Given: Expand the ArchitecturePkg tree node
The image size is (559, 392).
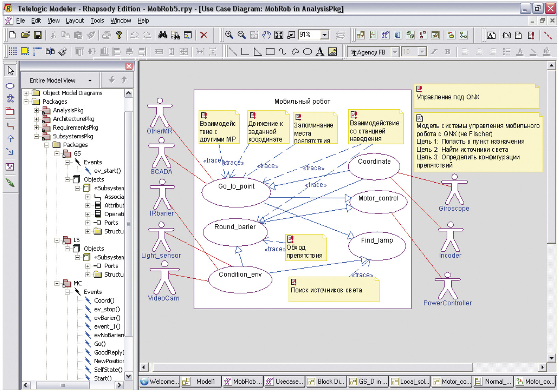Looking at the screenshot, I should 36,119.
